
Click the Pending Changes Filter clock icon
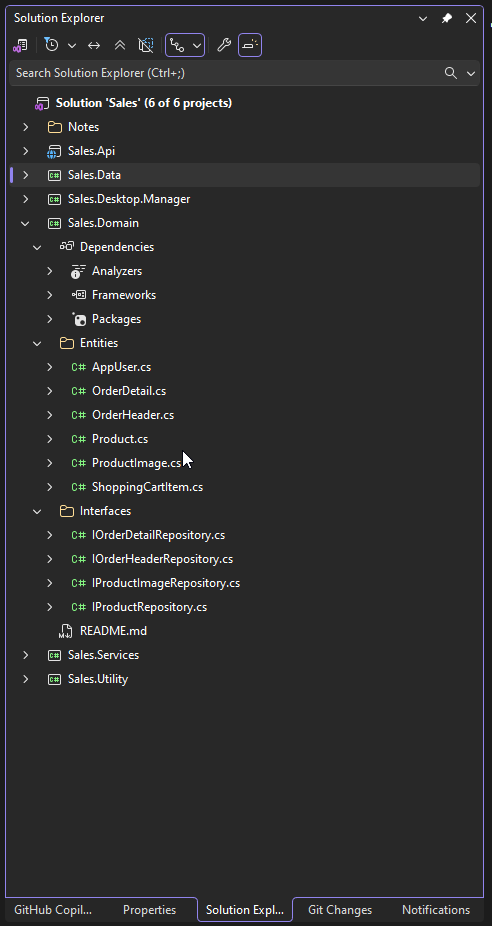click(52, 45)
